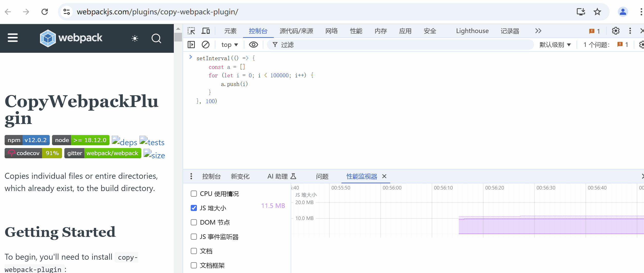The height and width of the screenshot is (273, 644).
Task: Enable JS 事件监听器 checkbox
Action: point(194,237)
